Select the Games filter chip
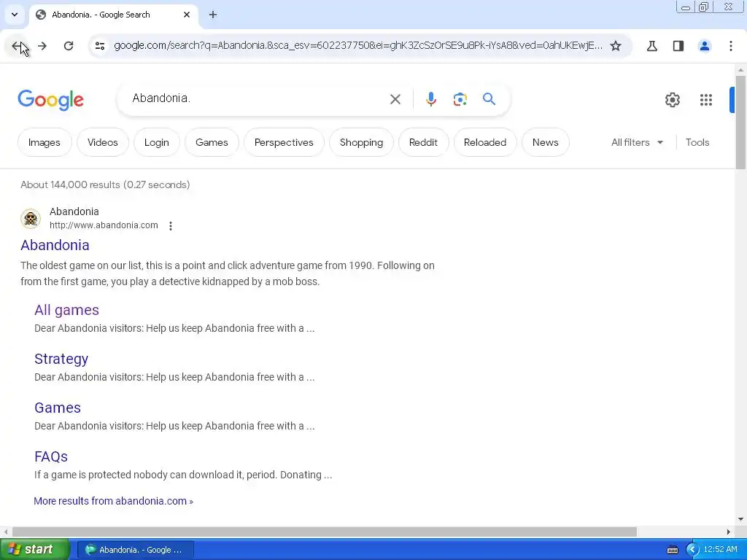Image resolution: width=747 pixels, height=560 pixels. point(212,142)
